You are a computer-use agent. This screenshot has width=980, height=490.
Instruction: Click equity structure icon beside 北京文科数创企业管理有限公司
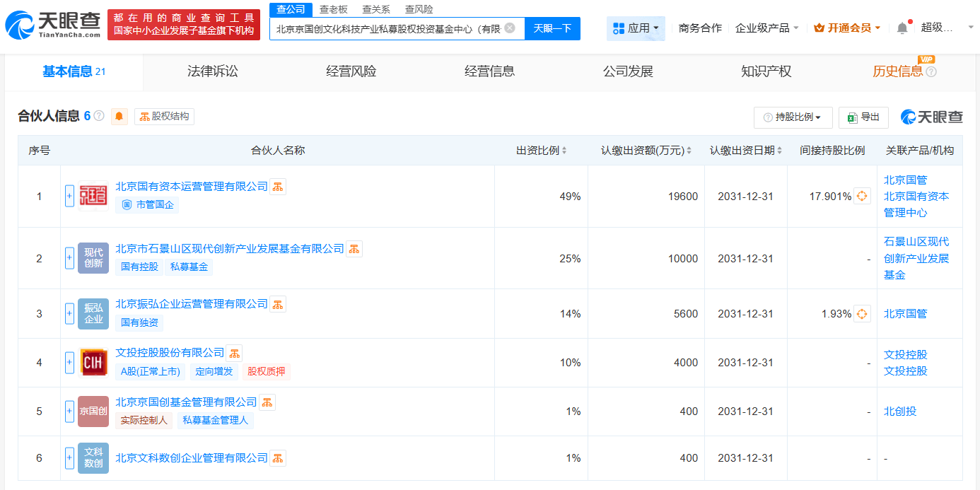(x=278, y=458)
